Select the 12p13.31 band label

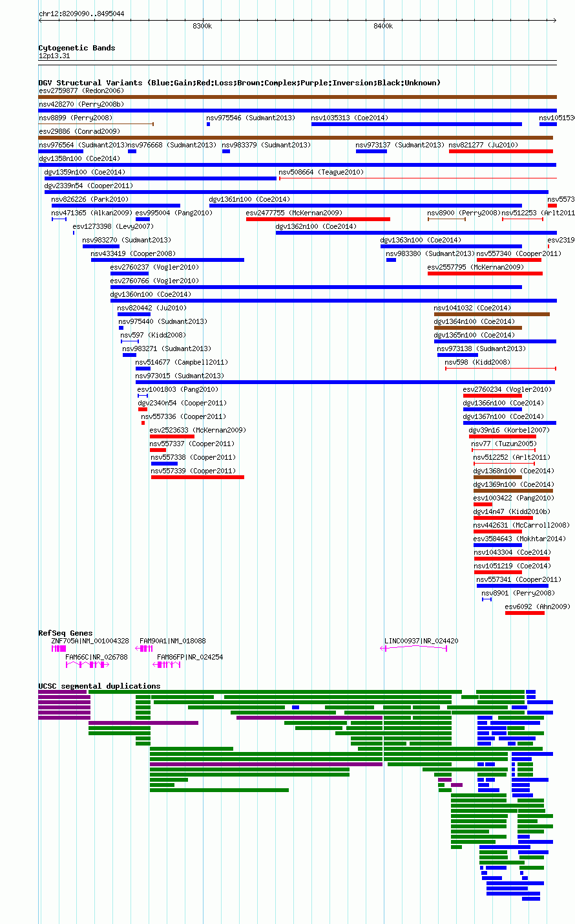[54, 56]
